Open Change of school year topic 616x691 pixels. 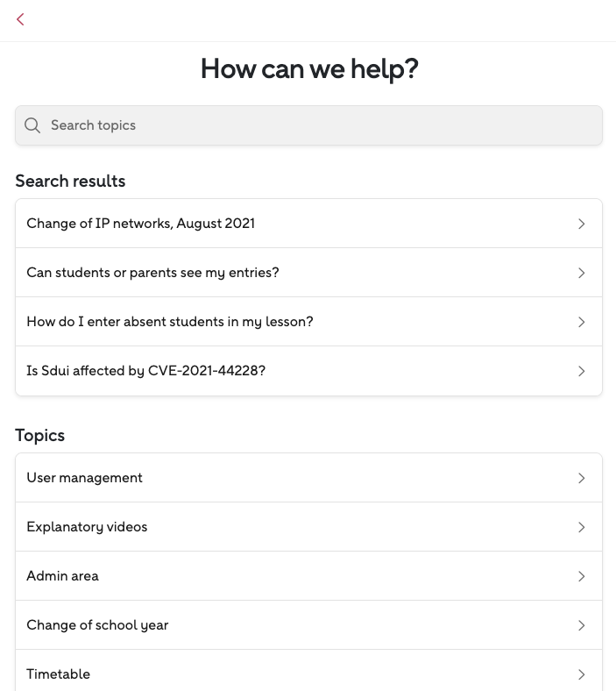pyautogui.click(x=98, y=625)
